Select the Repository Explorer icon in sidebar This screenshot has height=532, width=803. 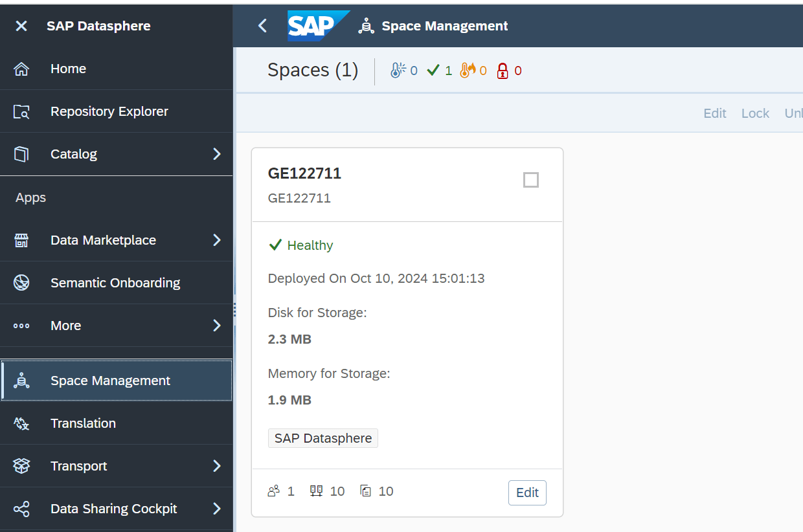[22, 111]
